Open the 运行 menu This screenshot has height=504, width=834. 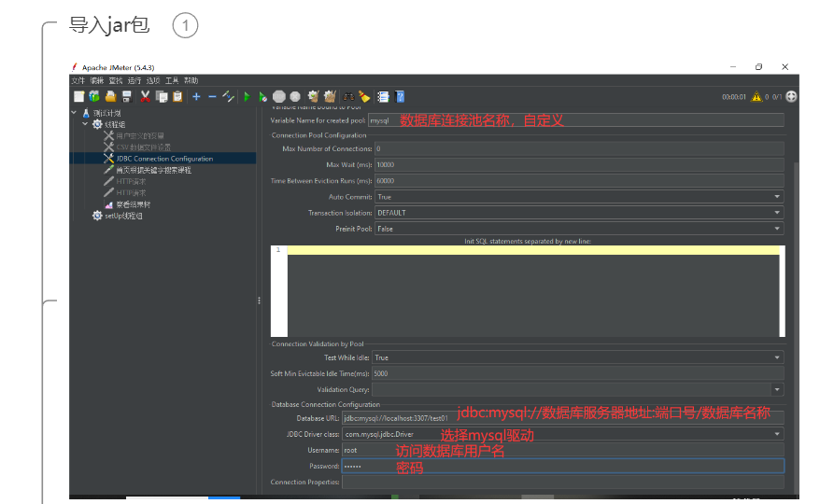click(x=134, y=81)
